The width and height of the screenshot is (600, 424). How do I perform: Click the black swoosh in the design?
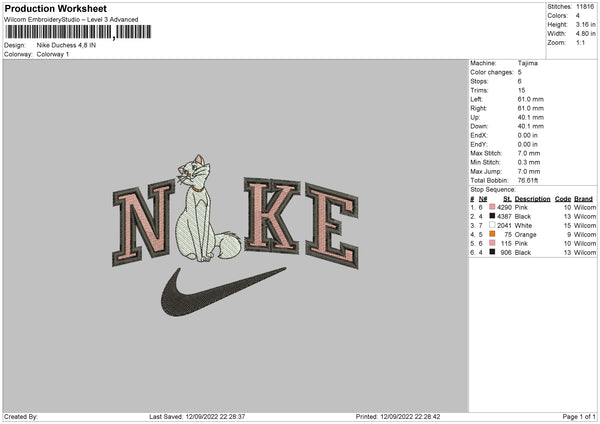(x=223, y=292)
